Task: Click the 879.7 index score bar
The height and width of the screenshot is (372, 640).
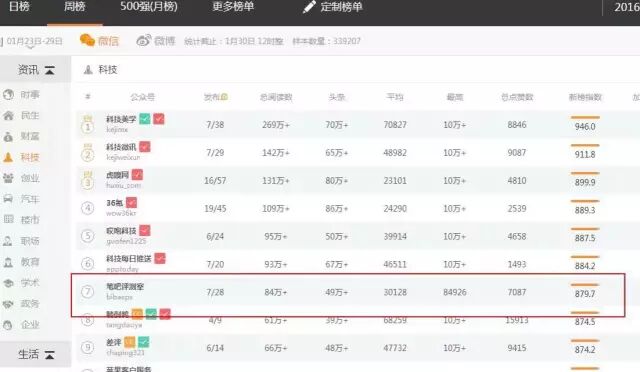Action: point(585,285)
